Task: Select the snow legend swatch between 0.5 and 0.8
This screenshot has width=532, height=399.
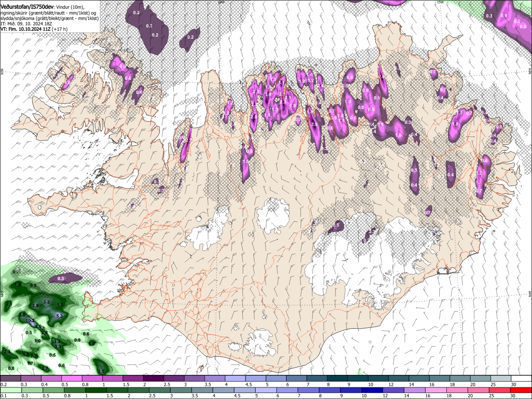Action: tap(71, 379)
